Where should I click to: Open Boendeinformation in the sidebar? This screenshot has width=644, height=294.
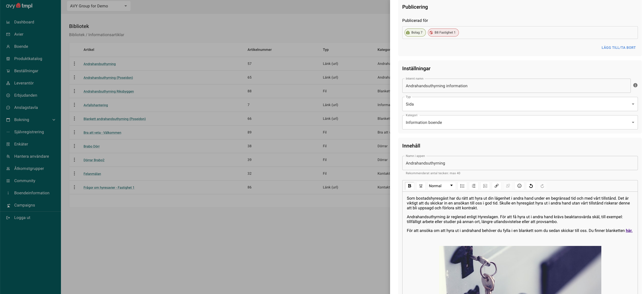(x=30, y=193)
